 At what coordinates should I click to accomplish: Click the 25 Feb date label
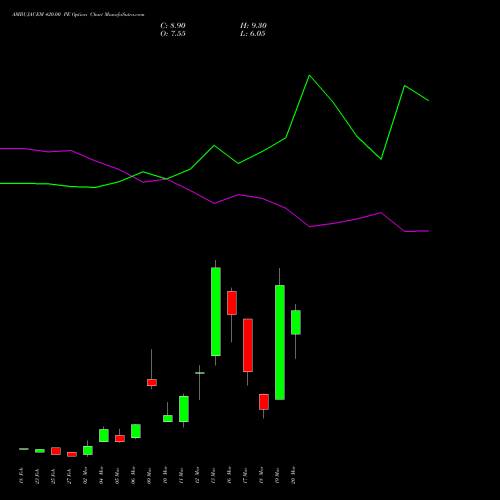pos(53,476)
